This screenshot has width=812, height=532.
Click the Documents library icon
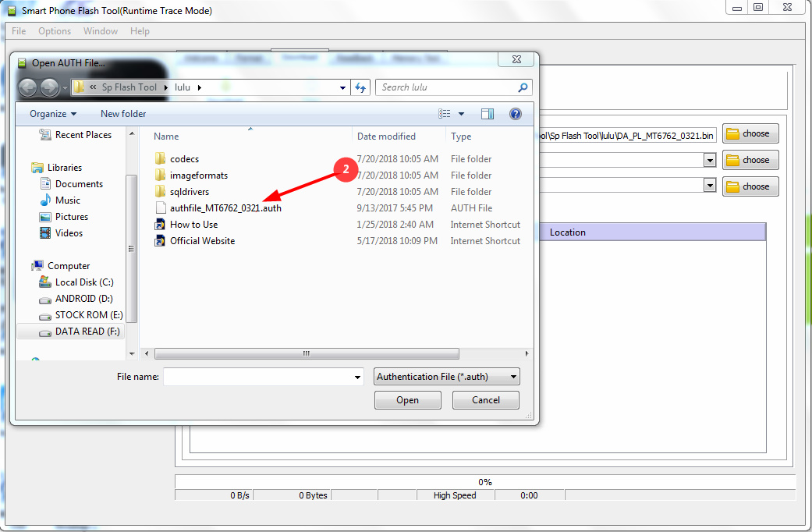click(x=45, y=184)
